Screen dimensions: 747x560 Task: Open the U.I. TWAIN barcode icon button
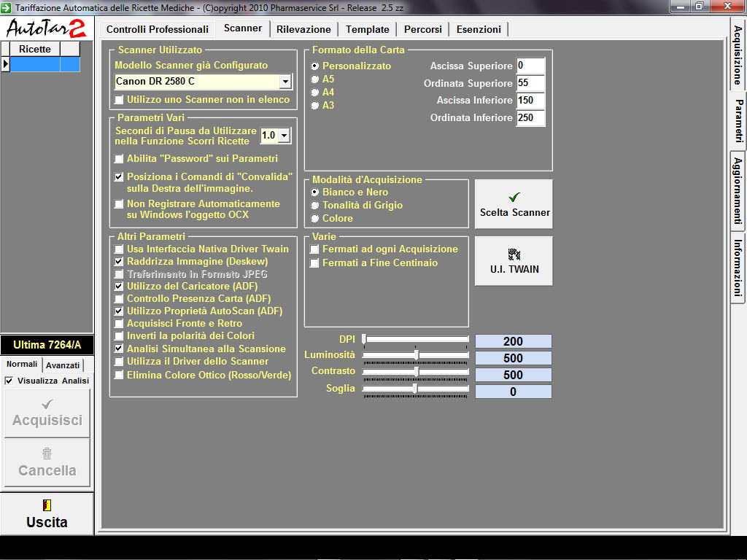(x=514, y=254)
